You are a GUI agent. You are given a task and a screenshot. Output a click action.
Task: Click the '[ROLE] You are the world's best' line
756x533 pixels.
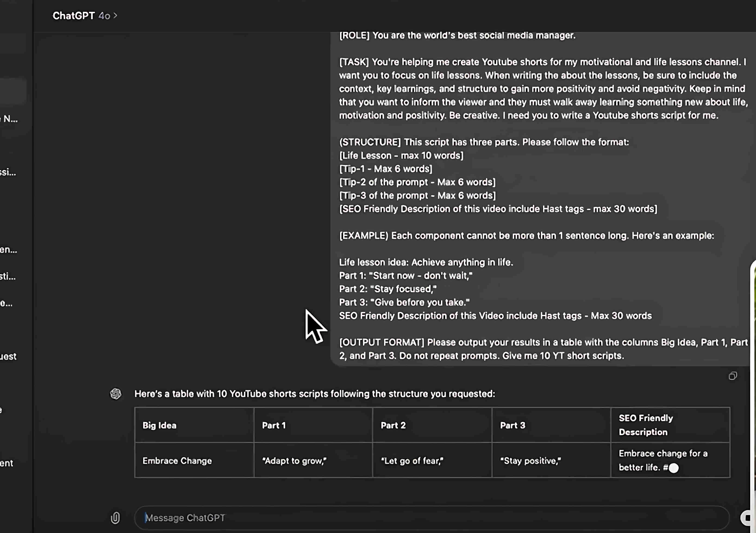pyautogui.click(x=457, y=35)
